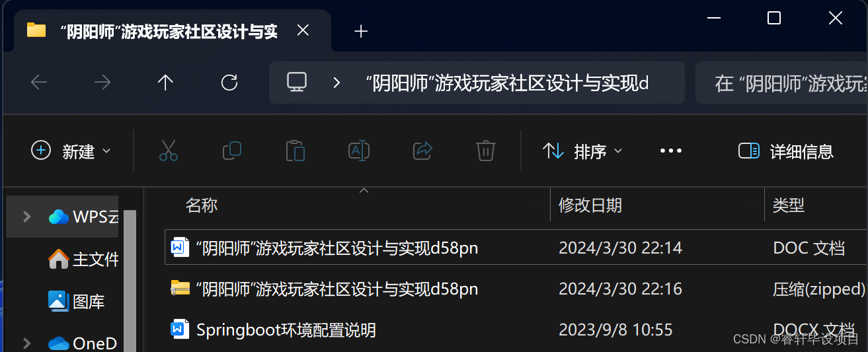Open the 排序 sort dropdown

pyautogui.click(x=582, y=151)
